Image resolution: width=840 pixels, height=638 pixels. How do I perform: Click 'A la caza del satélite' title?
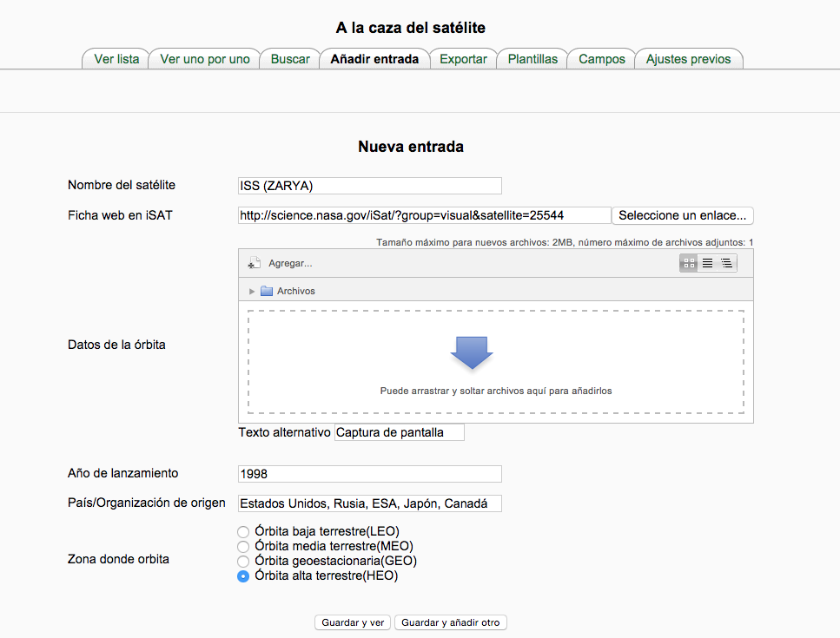click(x=411, y=28)
